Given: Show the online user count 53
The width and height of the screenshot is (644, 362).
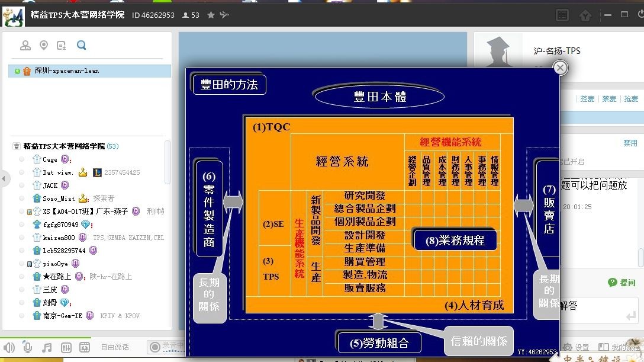Looking at the screenshot, I should point(191,15).
